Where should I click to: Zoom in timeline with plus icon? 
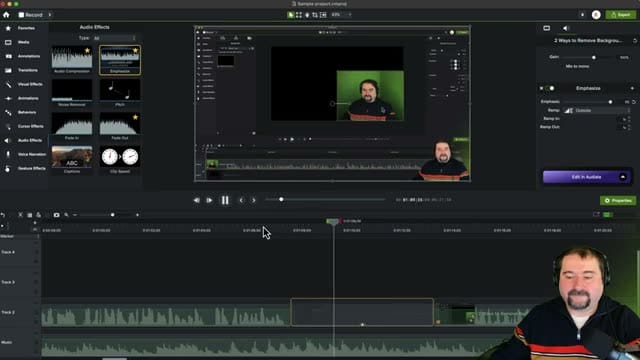138,215
